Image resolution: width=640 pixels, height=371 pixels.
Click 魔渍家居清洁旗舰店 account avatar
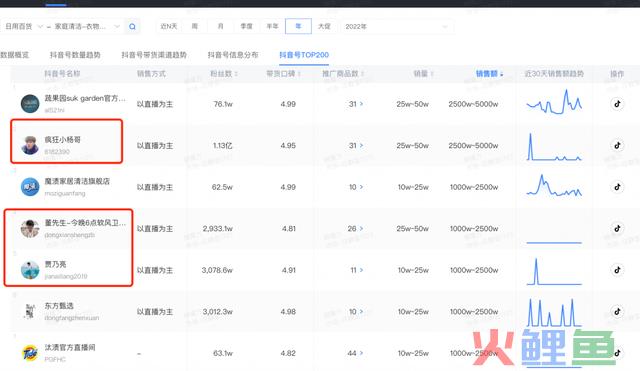point(30,187)
